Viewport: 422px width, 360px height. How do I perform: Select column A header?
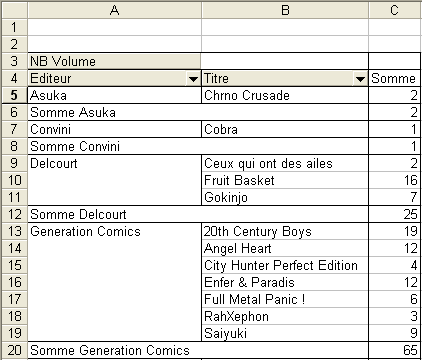coord(114,10)
